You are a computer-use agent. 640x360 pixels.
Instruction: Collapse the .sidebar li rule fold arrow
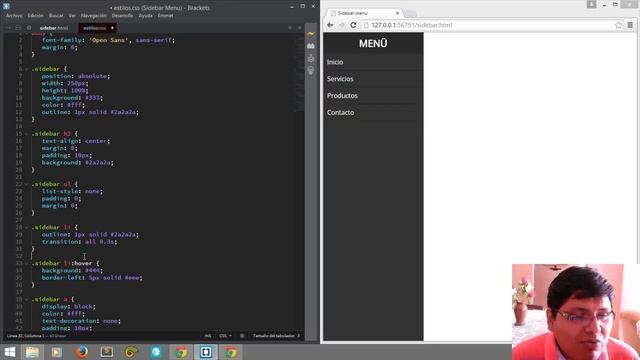(27, 227)
